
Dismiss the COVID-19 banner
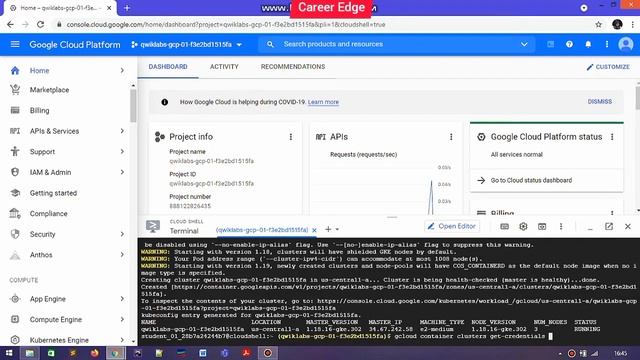coord(600,102)
